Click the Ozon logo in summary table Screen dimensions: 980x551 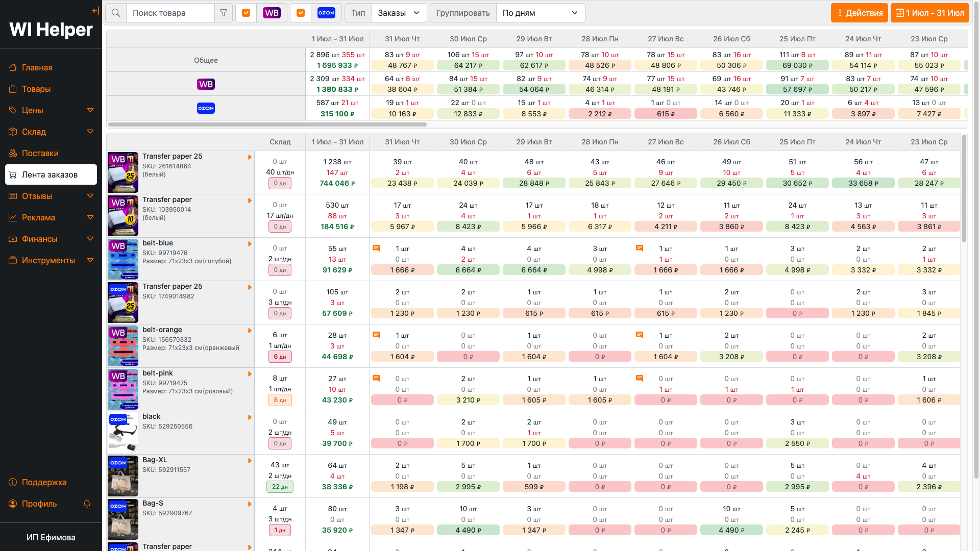click(x=206, y=108)
